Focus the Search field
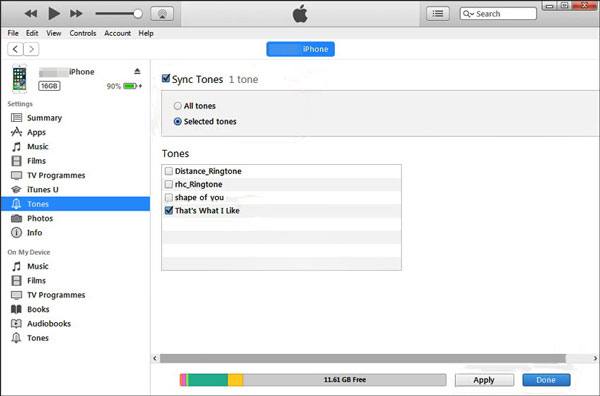600x396 pixels. coord(498,14)
